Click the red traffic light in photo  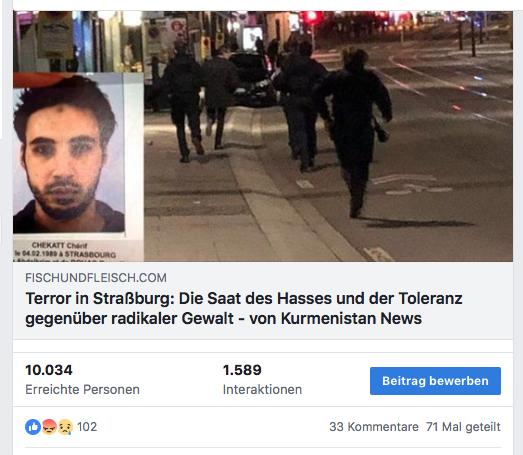click(312, 16)
